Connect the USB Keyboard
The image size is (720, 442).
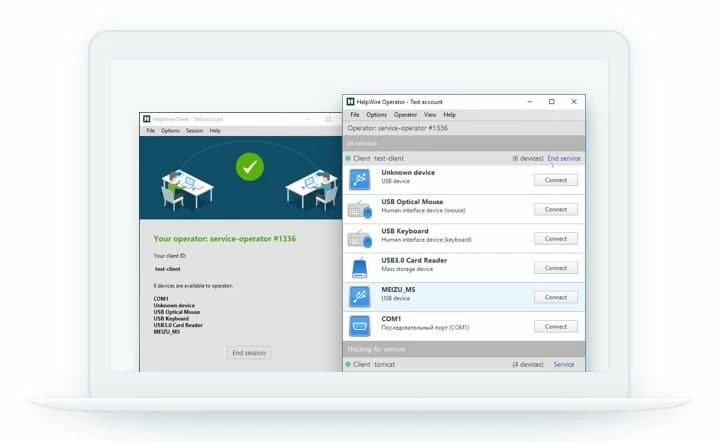click(556, 239)
